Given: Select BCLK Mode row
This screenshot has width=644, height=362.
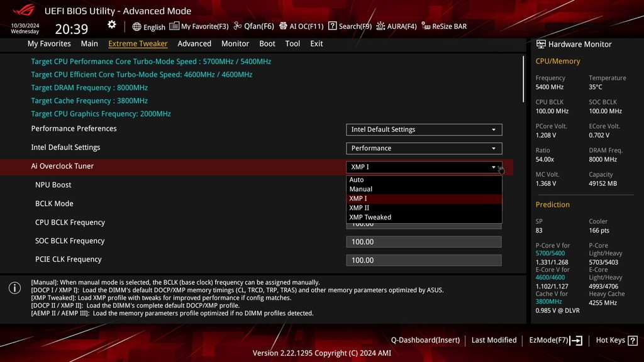Looking at the screenshot, I should (x=54, y=204).
